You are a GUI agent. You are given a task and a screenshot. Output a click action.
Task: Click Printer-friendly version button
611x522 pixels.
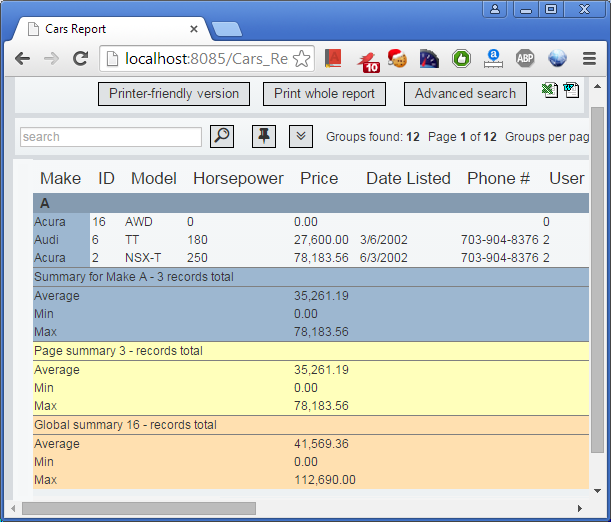tap(174, 94)
